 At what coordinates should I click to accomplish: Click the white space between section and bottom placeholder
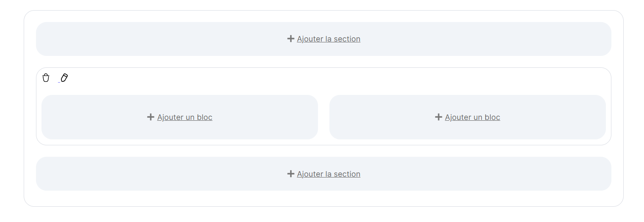click(323, 151)
